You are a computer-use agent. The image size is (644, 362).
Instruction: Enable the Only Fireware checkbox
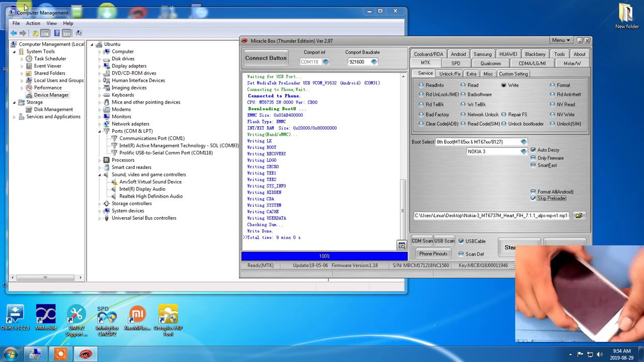coord(533,158)
